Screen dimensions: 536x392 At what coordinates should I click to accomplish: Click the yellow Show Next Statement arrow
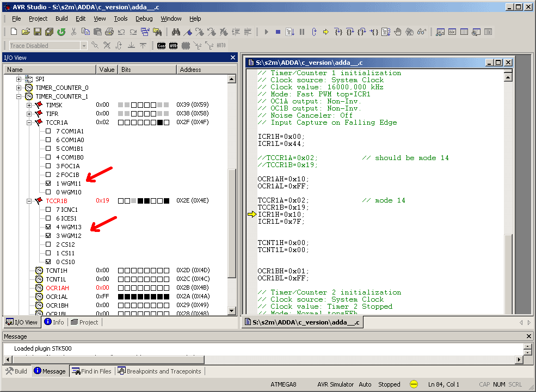click(326, 32)
